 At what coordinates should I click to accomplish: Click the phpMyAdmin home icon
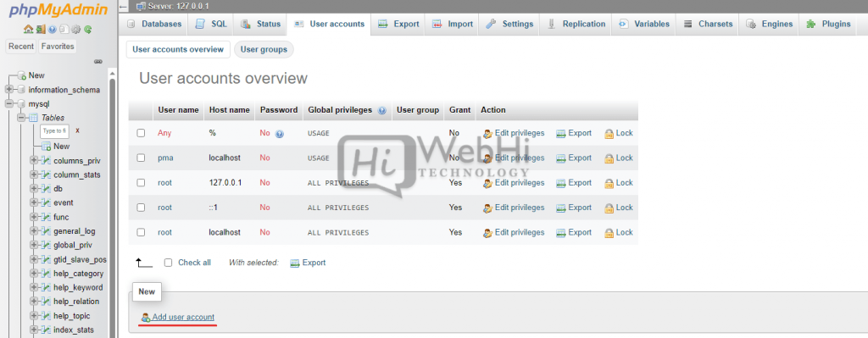28,29
